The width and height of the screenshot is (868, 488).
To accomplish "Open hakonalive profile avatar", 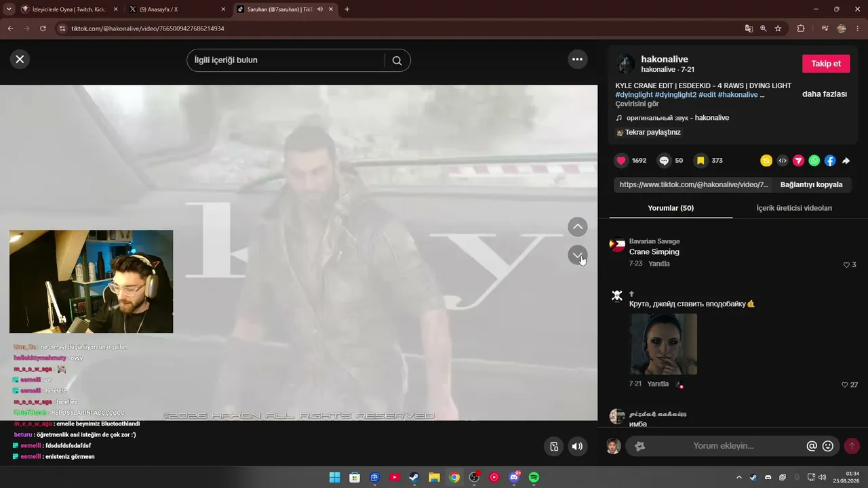I will click(625, 64).
